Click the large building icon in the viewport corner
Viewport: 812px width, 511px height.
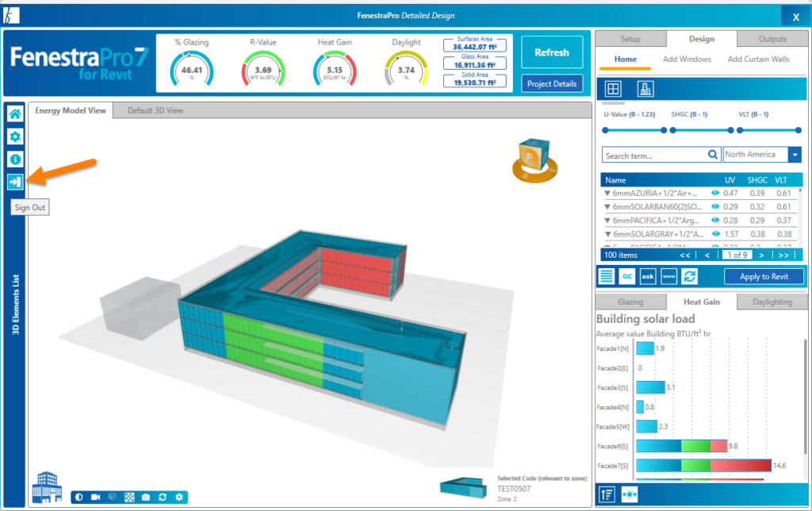(47, 487)
